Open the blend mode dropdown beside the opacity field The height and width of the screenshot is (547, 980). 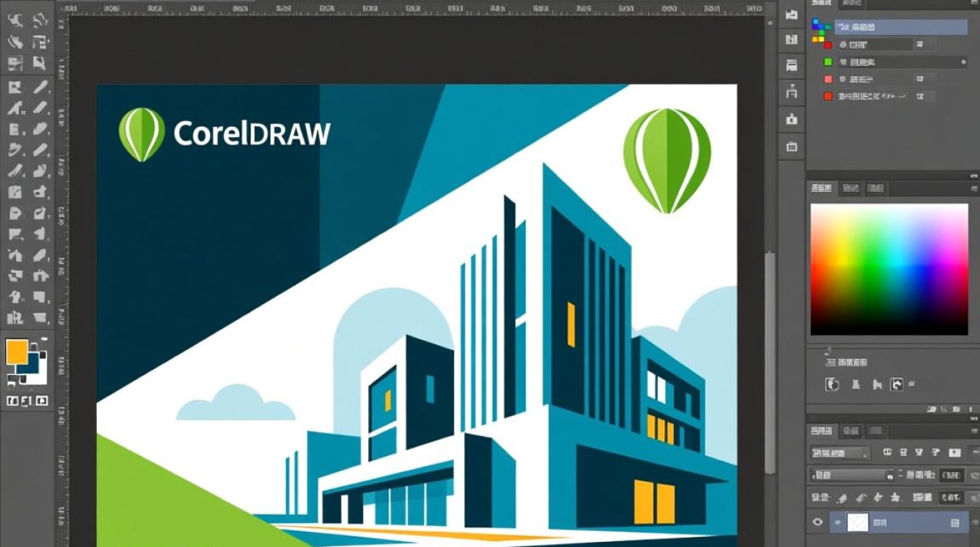click(x=852, y=476)
